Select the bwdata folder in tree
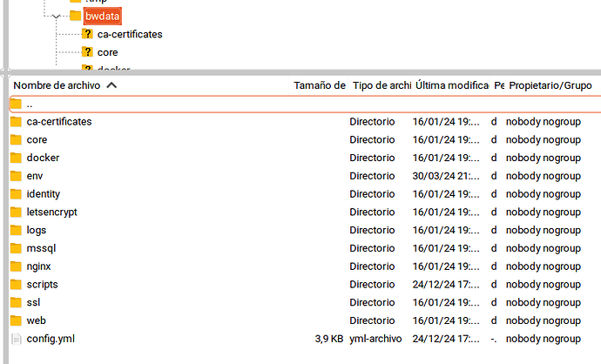This screenshot has height=364, width=601. 102,16
